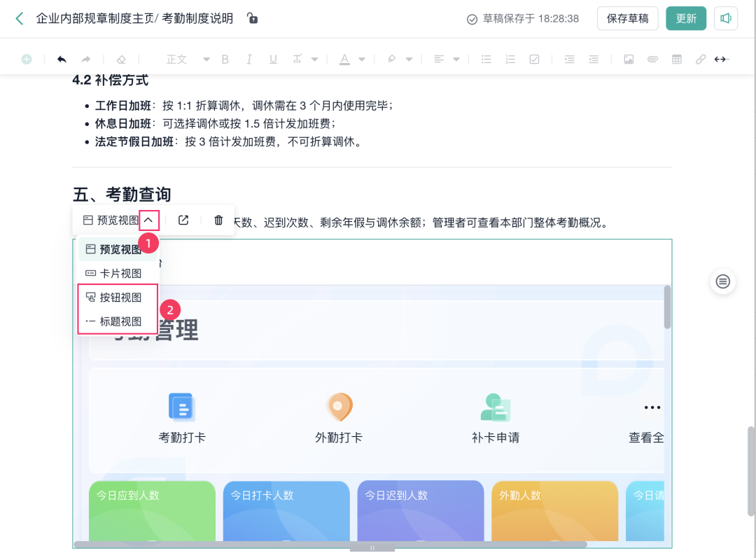Select 预览视图 in the view menu
Image resolution: width=756 pixels, height=558 pixels.
[118, 249]
